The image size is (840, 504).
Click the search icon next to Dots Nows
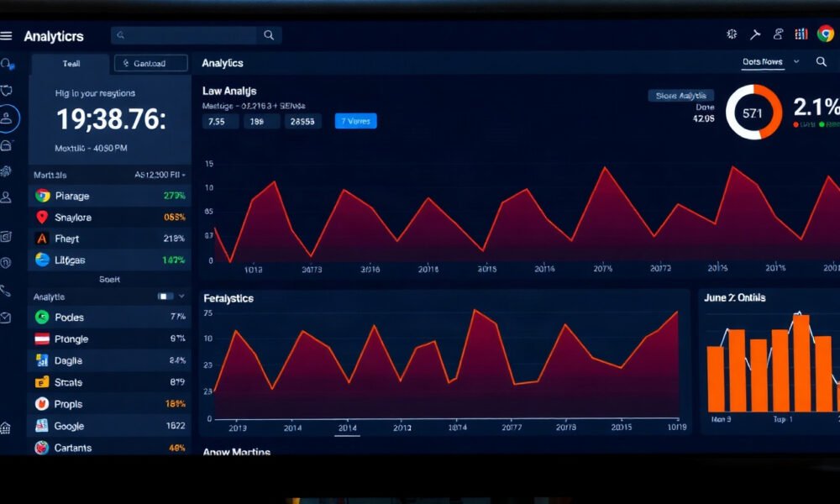click(821, 61)
